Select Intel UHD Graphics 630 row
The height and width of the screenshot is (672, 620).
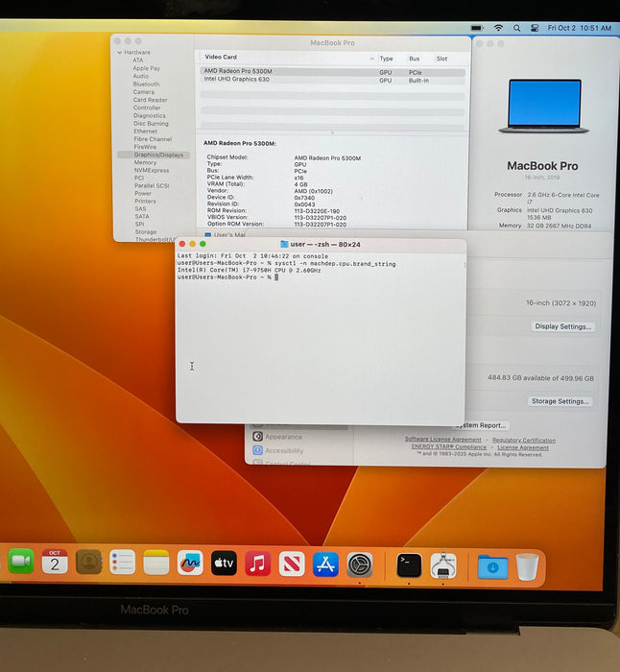(x=332, y=80)
